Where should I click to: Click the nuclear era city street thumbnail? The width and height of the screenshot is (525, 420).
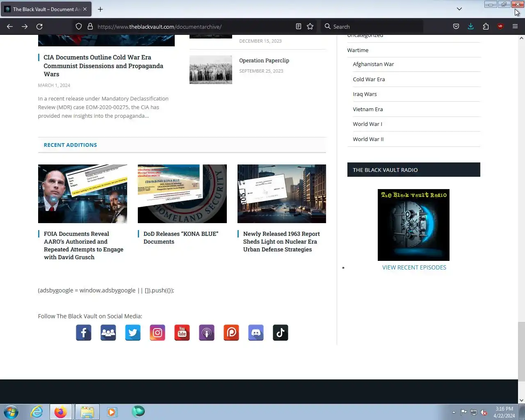282,194
